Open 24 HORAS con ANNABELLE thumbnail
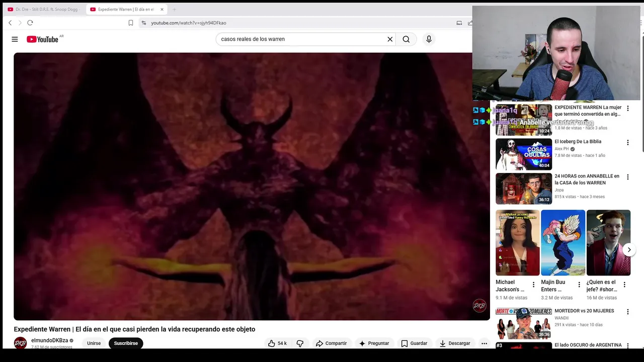 pyautogui.click(x=524, y=189)
